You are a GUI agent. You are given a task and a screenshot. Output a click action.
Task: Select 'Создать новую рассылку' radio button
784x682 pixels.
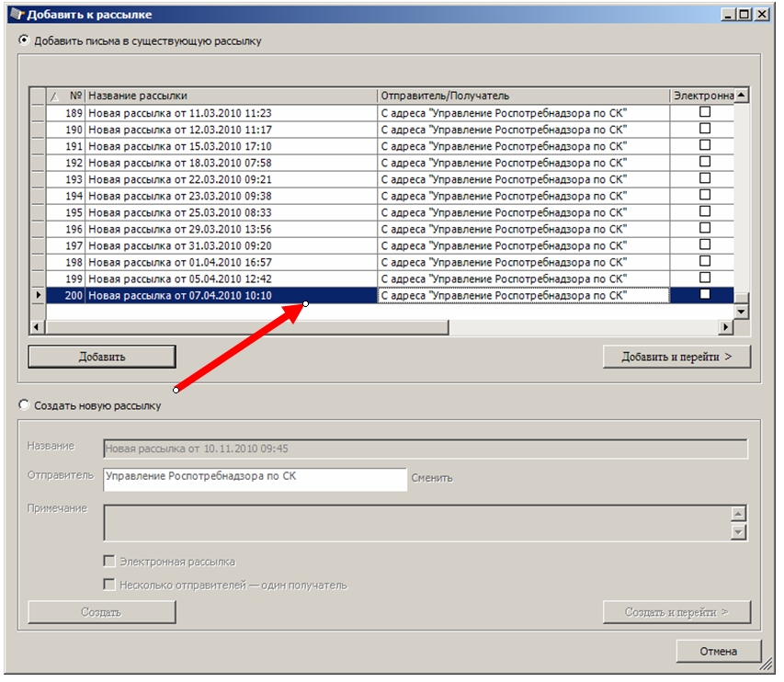(x=24, y=404)
